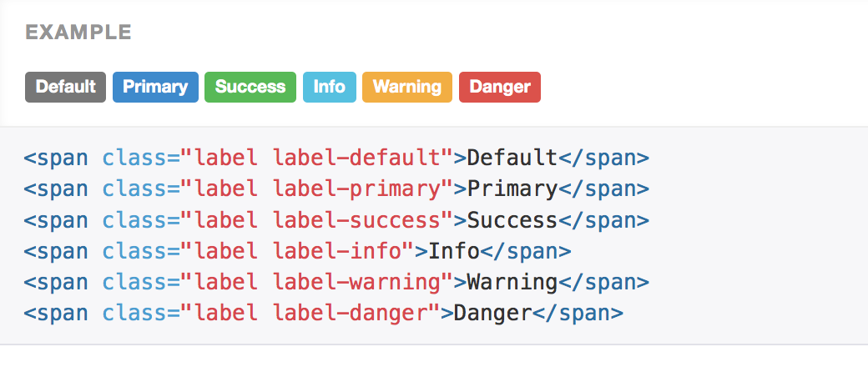Click the black Warning text inside the code
Image resolution: width=868 pixels, height=372 pixels.
[512, 283]
